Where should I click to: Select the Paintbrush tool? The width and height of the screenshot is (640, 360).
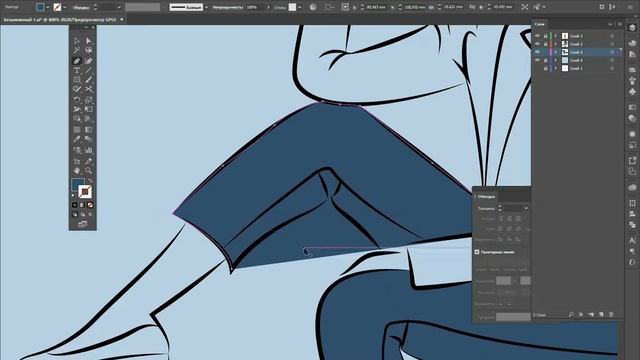point(89,80)
